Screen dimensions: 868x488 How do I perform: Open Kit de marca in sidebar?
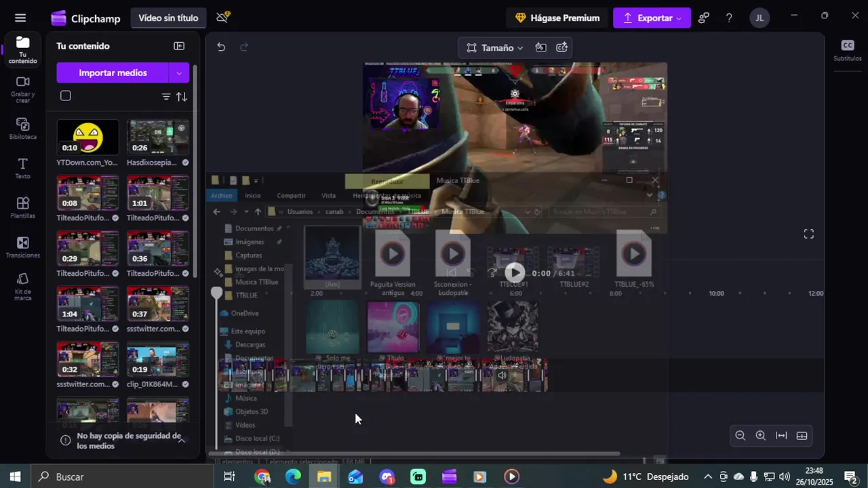23,287
